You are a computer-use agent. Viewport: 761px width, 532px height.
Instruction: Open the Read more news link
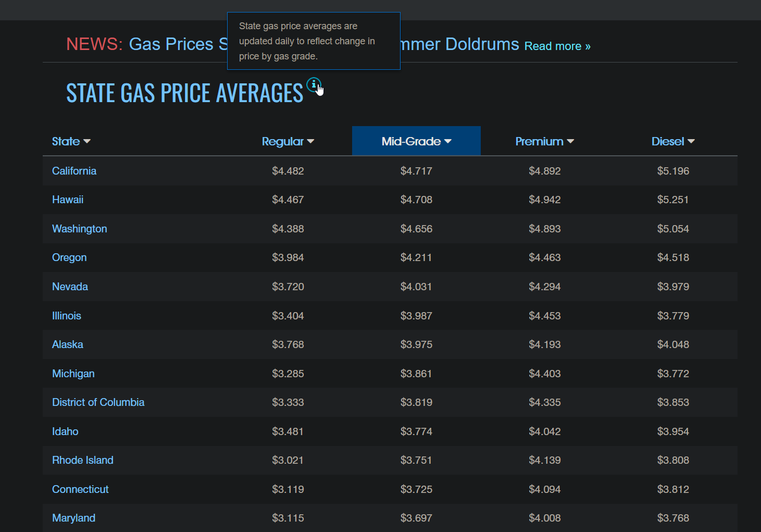(x=557, y=46)
